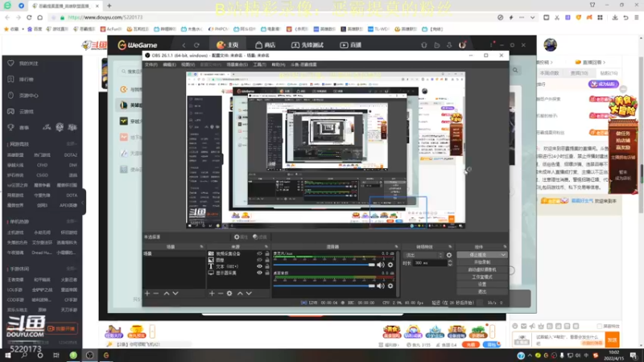Open Windows Start menu
The height and width of the screenshot is (362, 644).
[x=8, y=356]
